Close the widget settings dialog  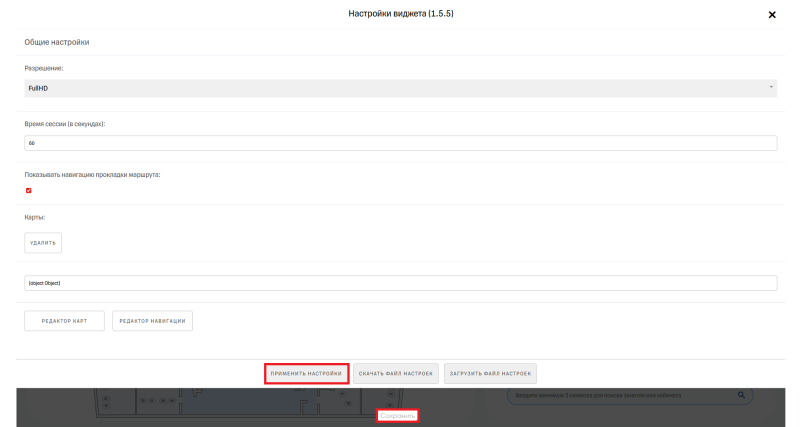771,15
